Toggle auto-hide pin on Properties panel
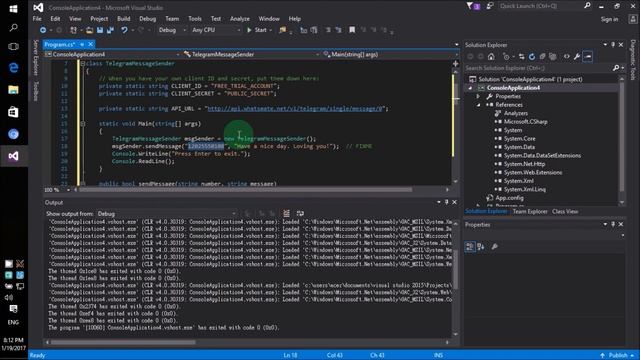This screenshot has width=640, height=360. 613,224
